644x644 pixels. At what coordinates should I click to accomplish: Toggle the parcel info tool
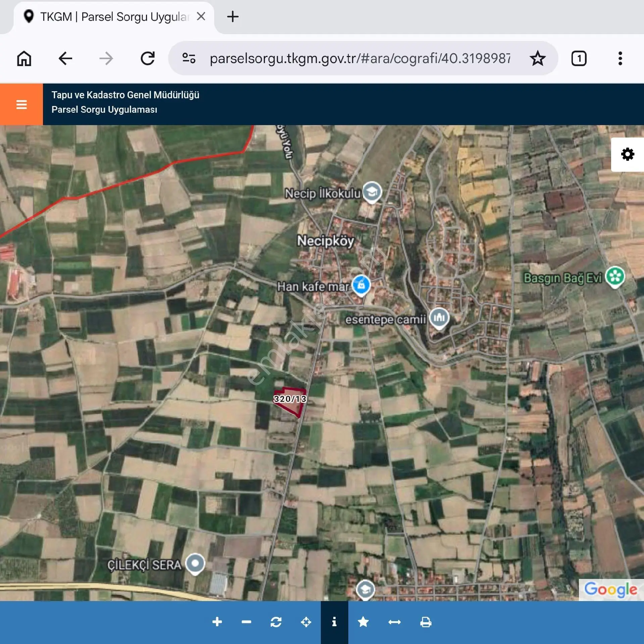point(334,622)
